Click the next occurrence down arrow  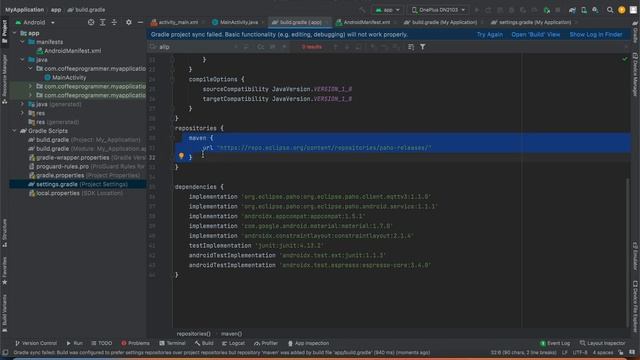pos(347,47)
